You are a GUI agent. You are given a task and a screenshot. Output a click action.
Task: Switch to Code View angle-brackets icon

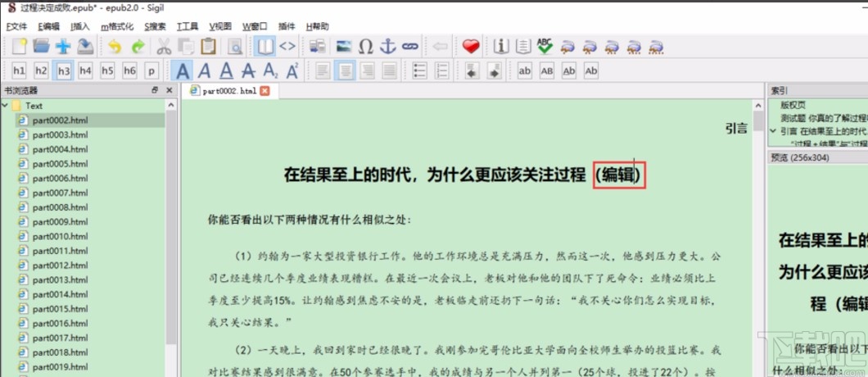tap(287, 47)
